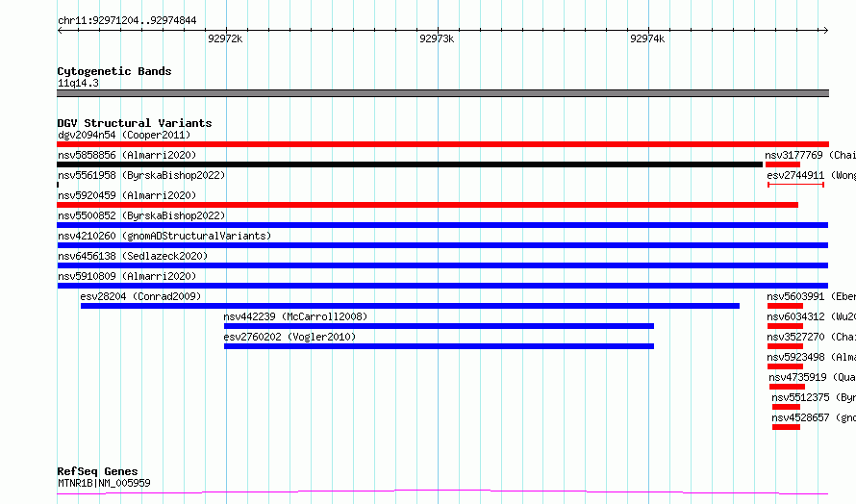Open nsv4210260 (gnomADStructuralVariants) label
This screenshot has width=856, height=504.
pyautogui.click(x=164, y=236)
